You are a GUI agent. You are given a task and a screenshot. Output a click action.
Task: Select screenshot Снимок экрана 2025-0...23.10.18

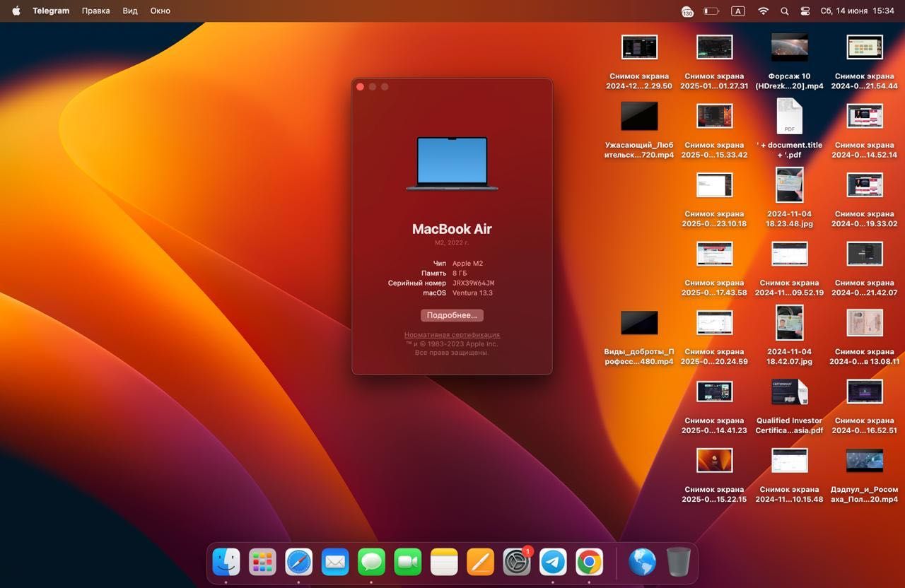point(714,199)
